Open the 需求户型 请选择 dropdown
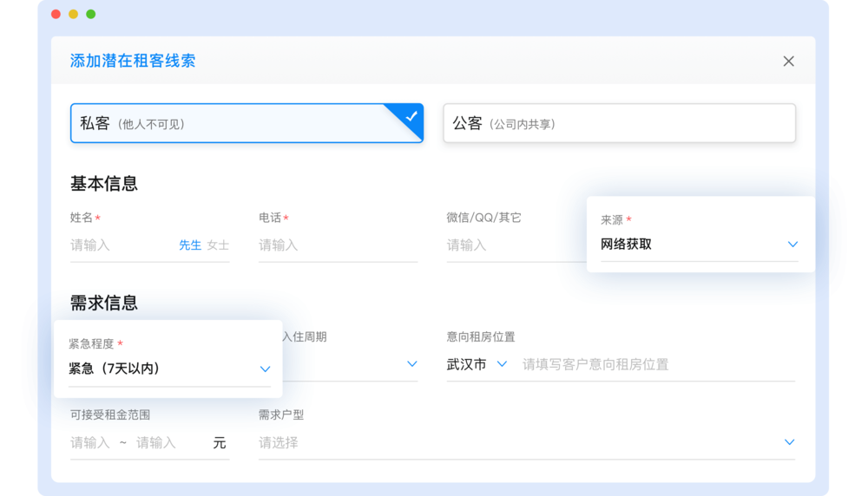This screenshot has width=868, height=496. (x=527, y=442)
